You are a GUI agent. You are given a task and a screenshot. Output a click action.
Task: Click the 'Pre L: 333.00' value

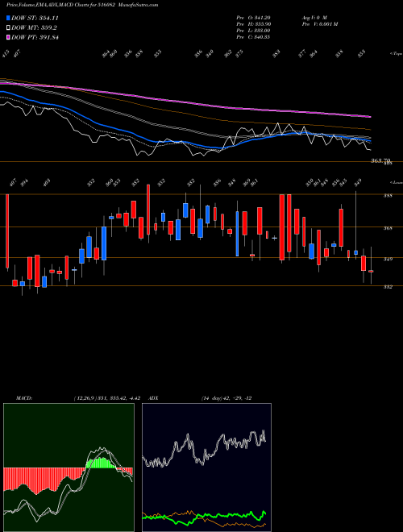253,31
